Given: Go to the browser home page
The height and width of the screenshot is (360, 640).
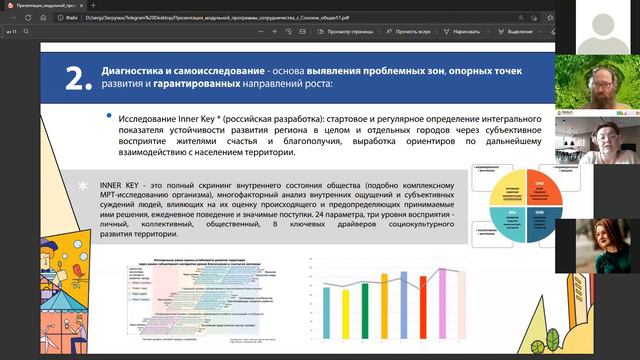Looking at the screenshot, I should point(43,18).
